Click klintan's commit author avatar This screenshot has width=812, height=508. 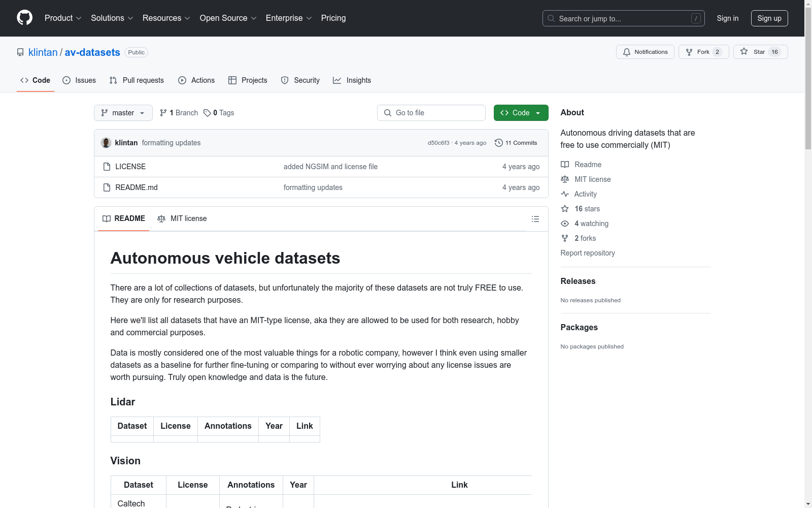click(106, 143)
